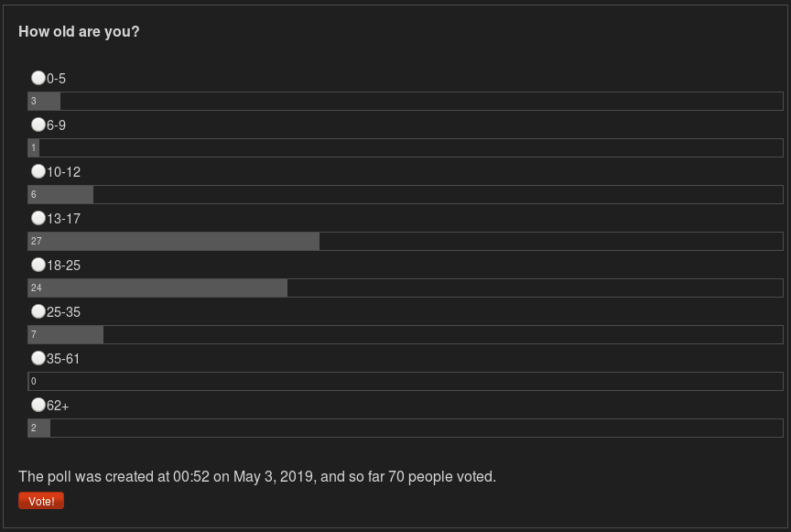The image size is (791, 532).
Task: Select the 35-61 age radio button
Action: [x=38, y=358]
